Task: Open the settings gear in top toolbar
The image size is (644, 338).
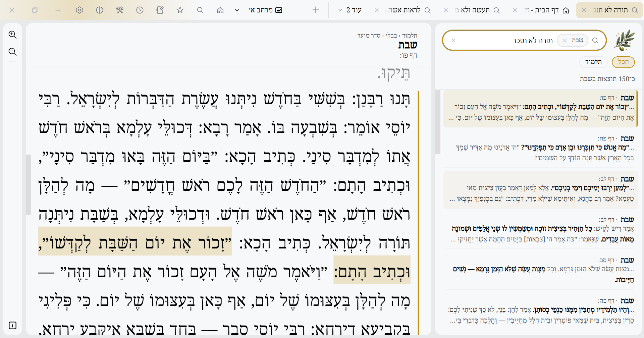Action: (x=79, y=10)
